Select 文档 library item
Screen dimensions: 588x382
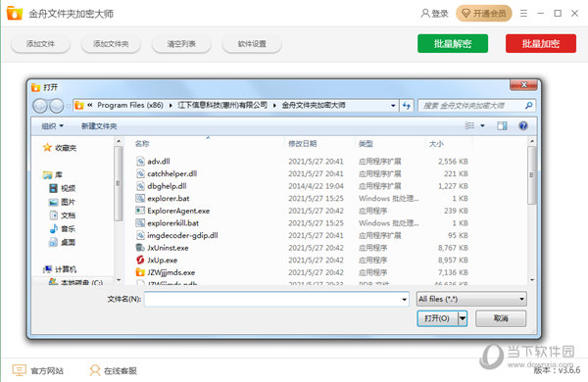63,215
